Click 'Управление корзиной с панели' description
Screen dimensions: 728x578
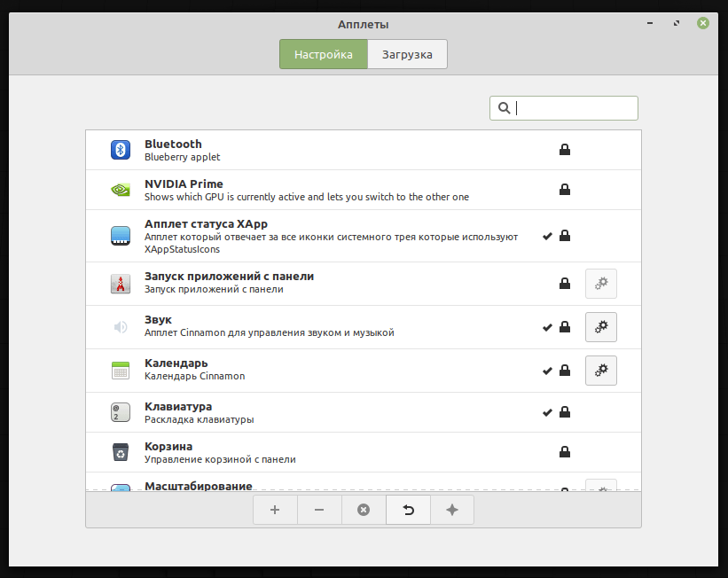click(x=220, y=459)
